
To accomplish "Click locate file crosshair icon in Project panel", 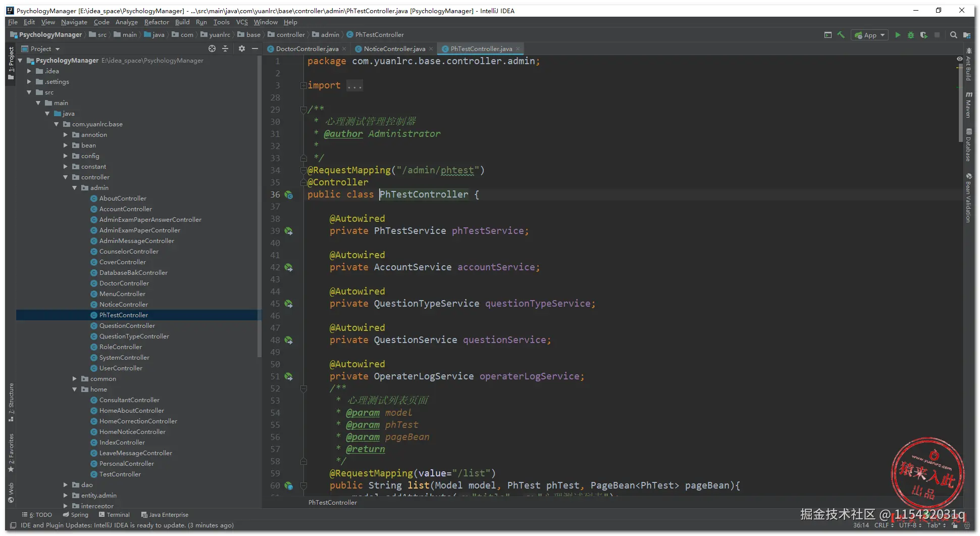I will (x=212, y=48).
